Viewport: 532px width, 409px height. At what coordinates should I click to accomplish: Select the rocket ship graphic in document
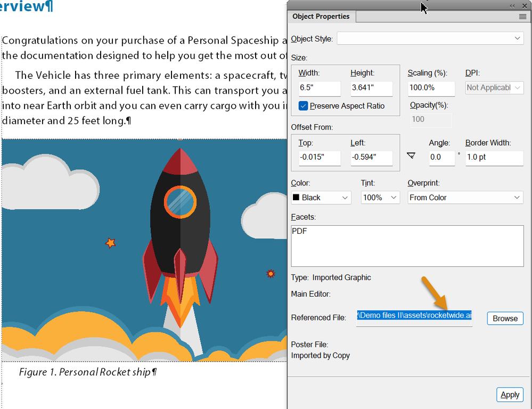(144, 250)
